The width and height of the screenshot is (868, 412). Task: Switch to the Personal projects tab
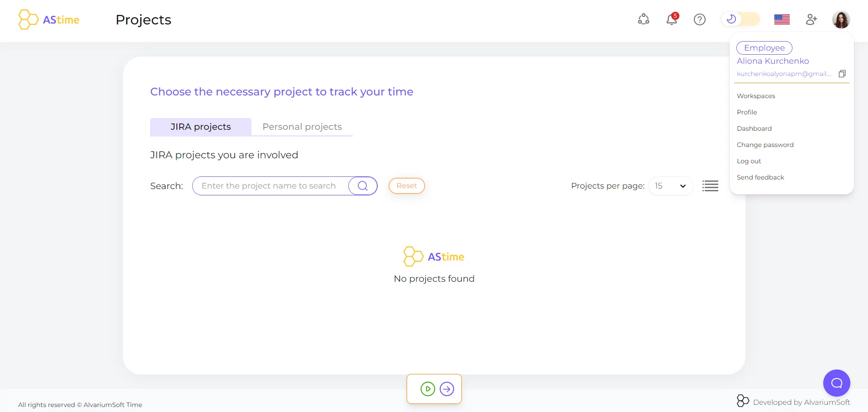pyautogui.click(x=302, y=127)
